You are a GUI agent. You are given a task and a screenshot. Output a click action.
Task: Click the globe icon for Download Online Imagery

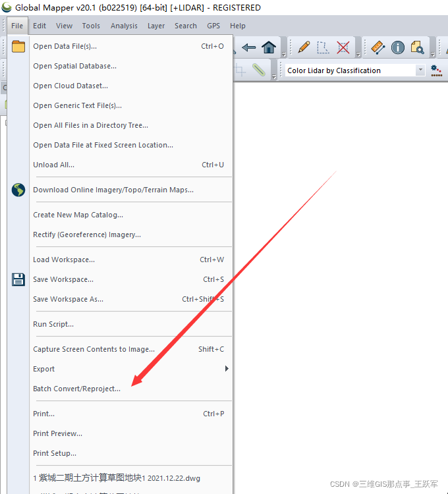tap(18, 190)
